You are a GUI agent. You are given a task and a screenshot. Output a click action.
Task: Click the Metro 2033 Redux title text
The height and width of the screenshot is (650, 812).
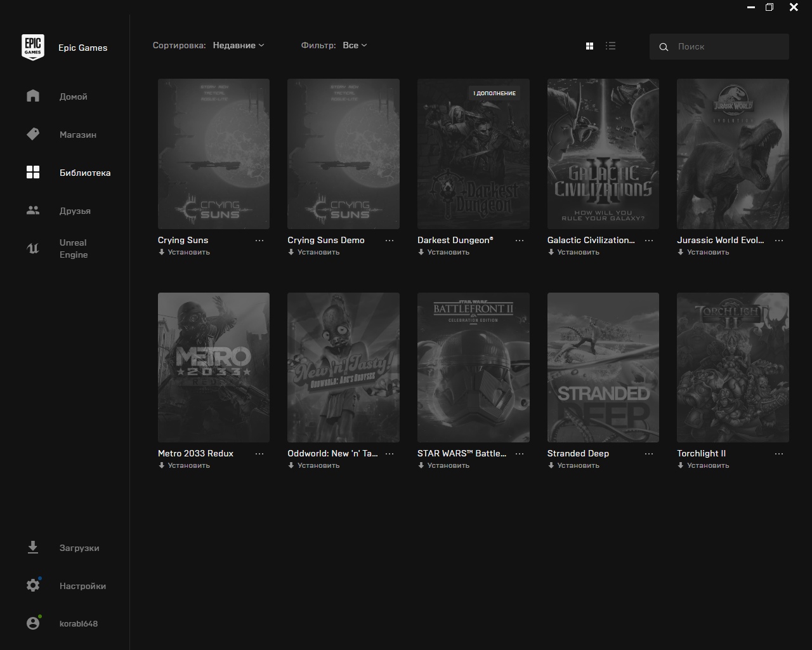click(x=195, y=453)
